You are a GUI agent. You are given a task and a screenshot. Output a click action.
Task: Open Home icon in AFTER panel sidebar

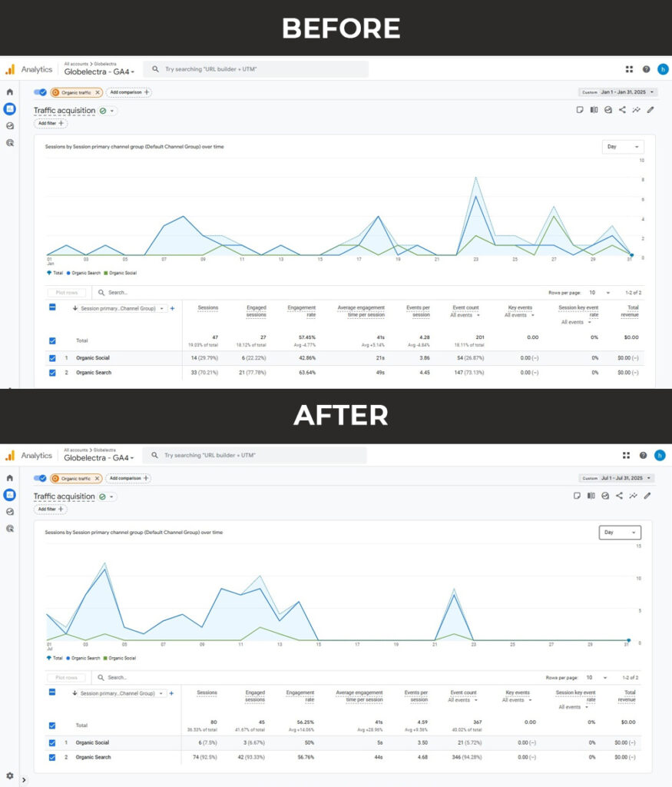(x=10, y=478)
